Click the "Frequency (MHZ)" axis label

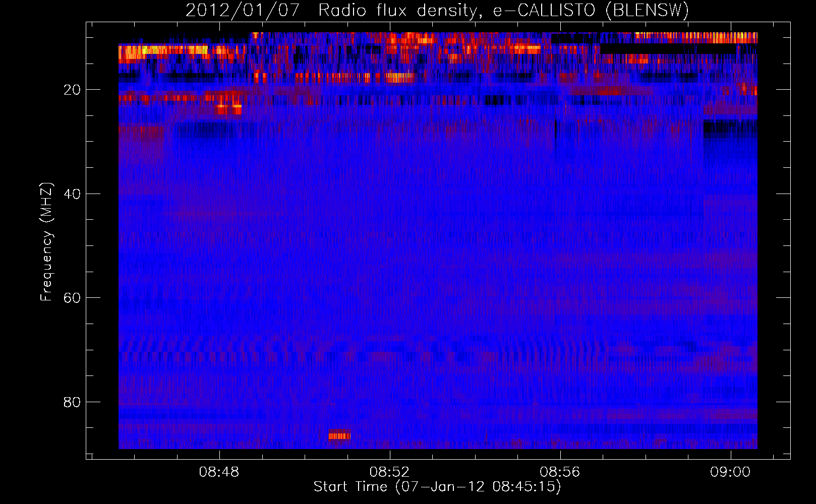coord(46,242)
